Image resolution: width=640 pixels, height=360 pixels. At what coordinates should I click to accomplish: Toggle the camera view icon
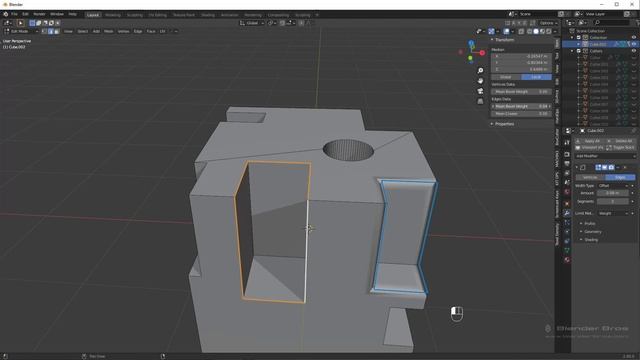(480, 91)
